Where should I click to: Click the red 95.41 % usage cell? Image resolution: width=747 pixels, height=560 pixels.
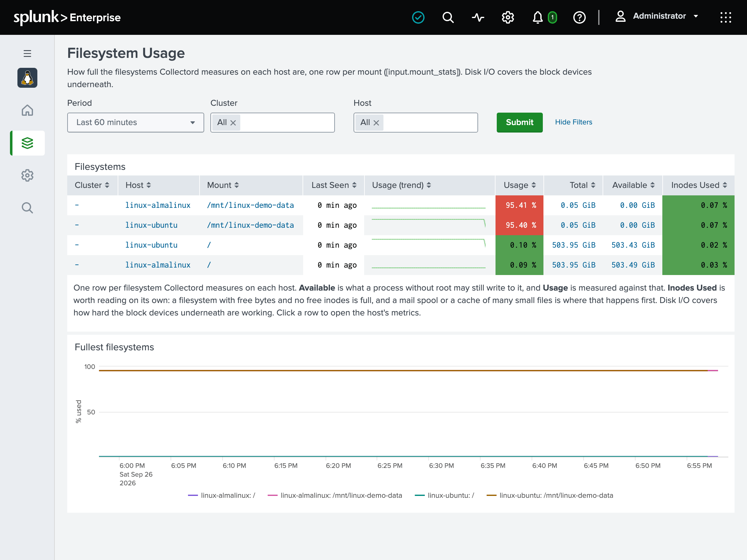pyautogui.click(x=519, y=205)
